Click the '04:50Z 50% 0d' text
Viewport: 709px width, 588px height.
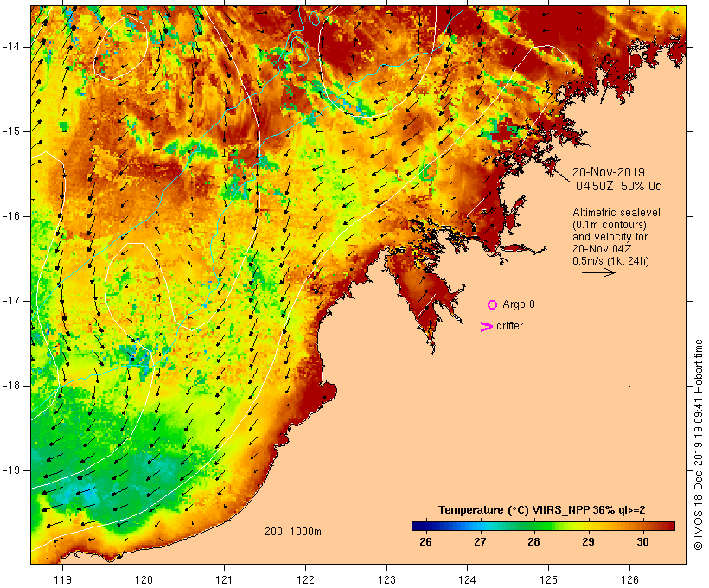coord(618,186)
